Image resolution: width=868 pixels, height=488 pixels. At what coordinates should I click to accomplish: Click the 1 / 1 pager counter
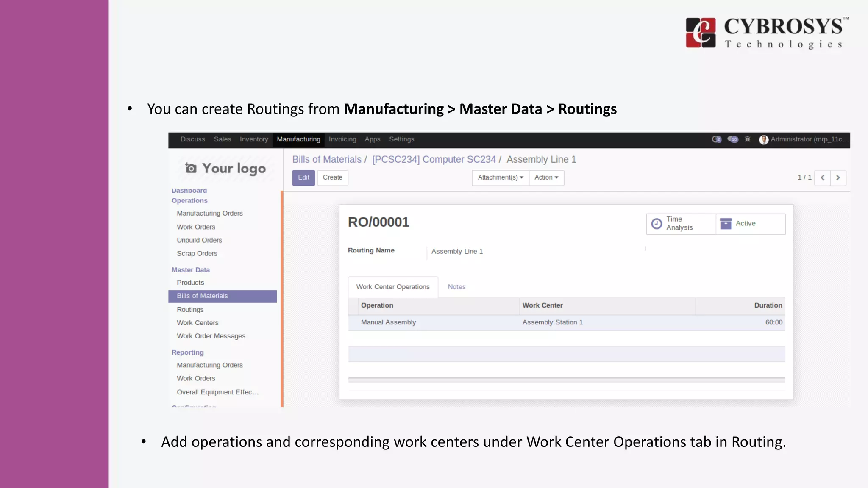click(x=804, y=177)
